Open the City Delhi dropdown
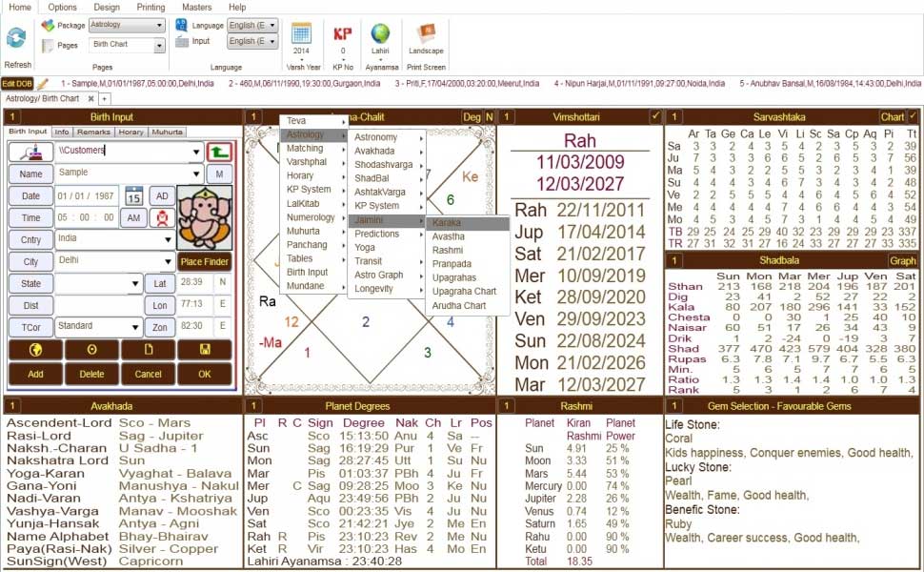 tap(168, 261)
